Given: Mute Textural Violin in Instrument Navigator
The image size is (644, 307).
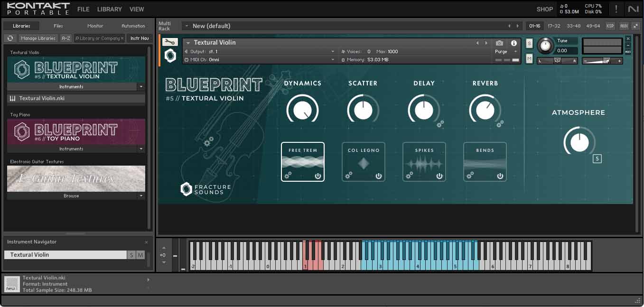Looking at the screenshot, I should pos(140,255).
